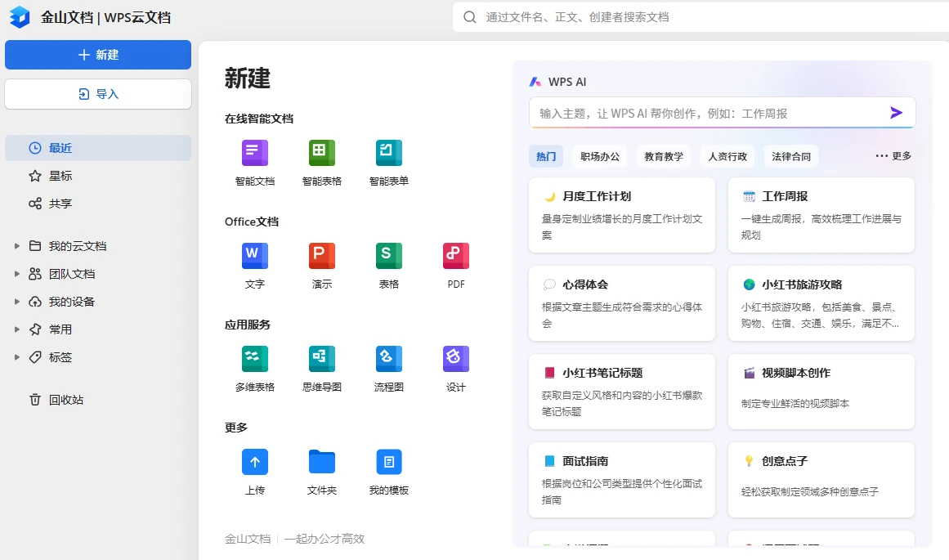Launch the 流程图 flowchart service
Viewport: 949px width, 560px height.
pos(388,360)
